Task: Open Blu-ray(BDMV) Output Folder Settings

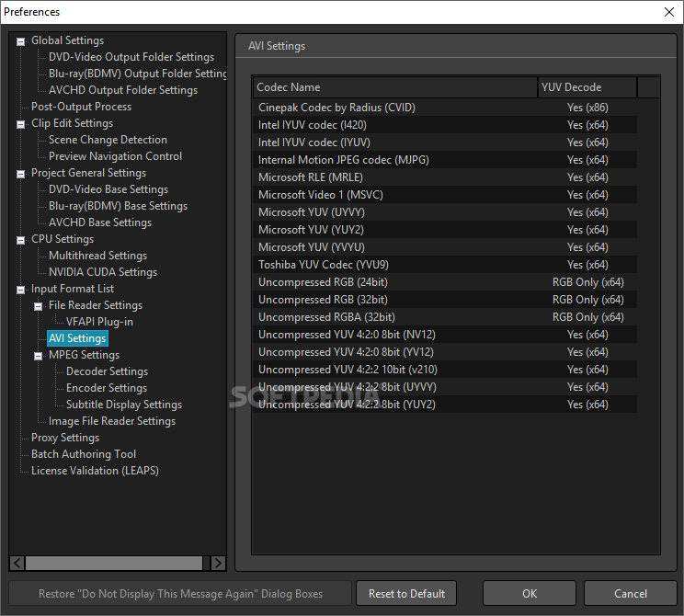Action: (137, 74)
